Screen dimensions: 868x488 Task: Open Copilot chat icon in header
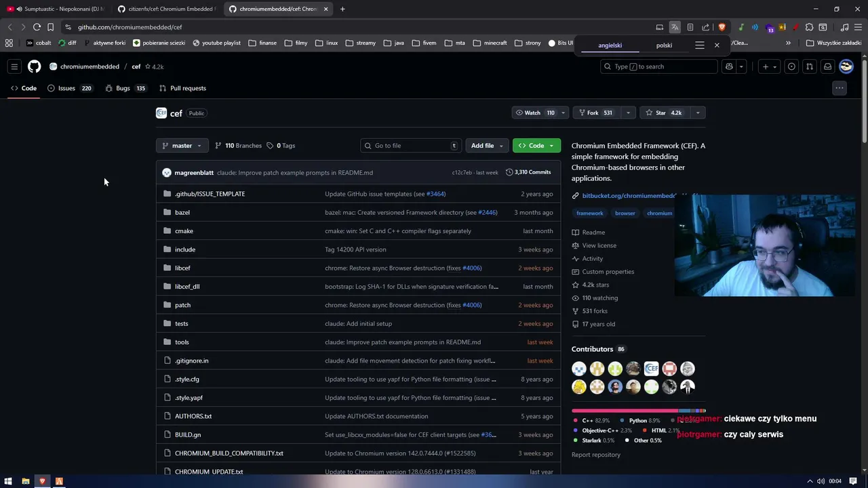coord(729,66)
